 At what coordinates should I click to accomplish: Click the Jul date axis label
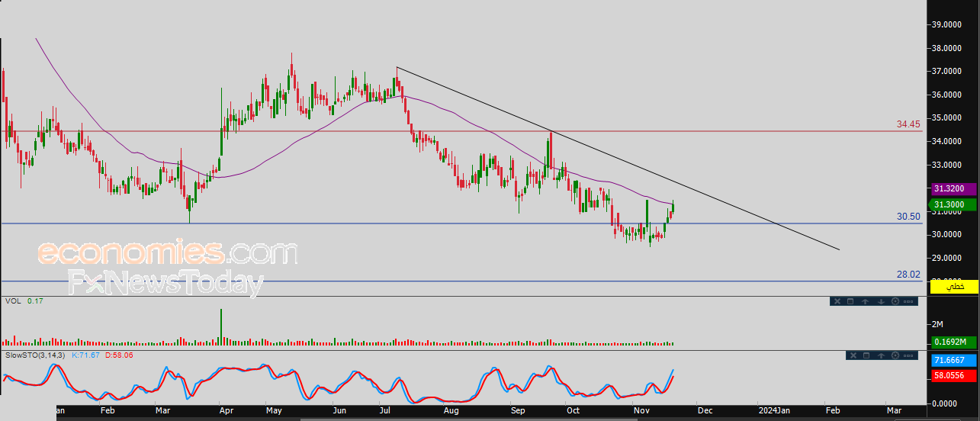pyautogui.click(x=384, y=410)
